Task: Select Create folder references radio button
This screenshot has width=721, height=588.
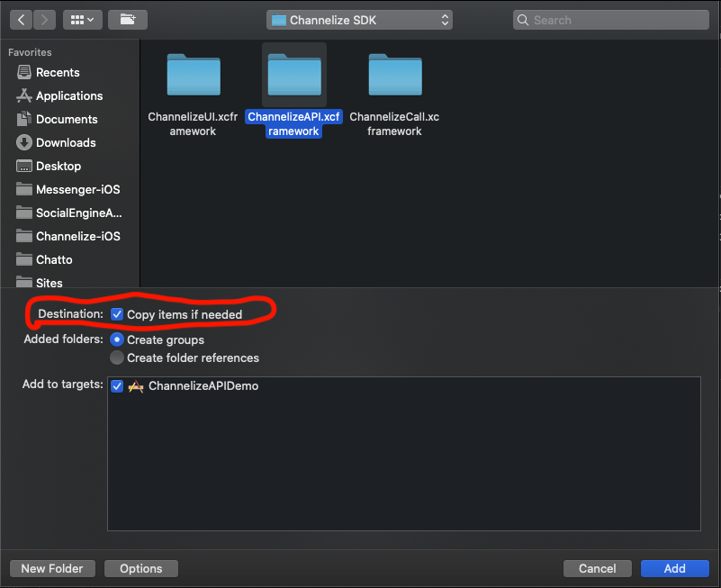Action: point(117,357)
